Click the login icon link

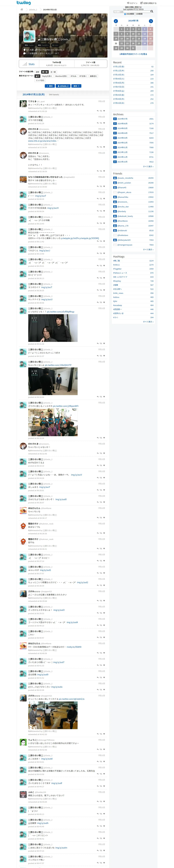click(132, 3)
